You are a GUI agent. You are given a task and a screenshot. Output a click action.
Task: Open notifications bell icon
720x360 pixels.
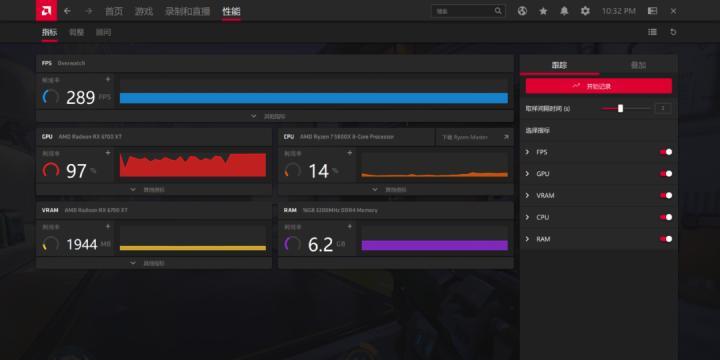(564, 11)
